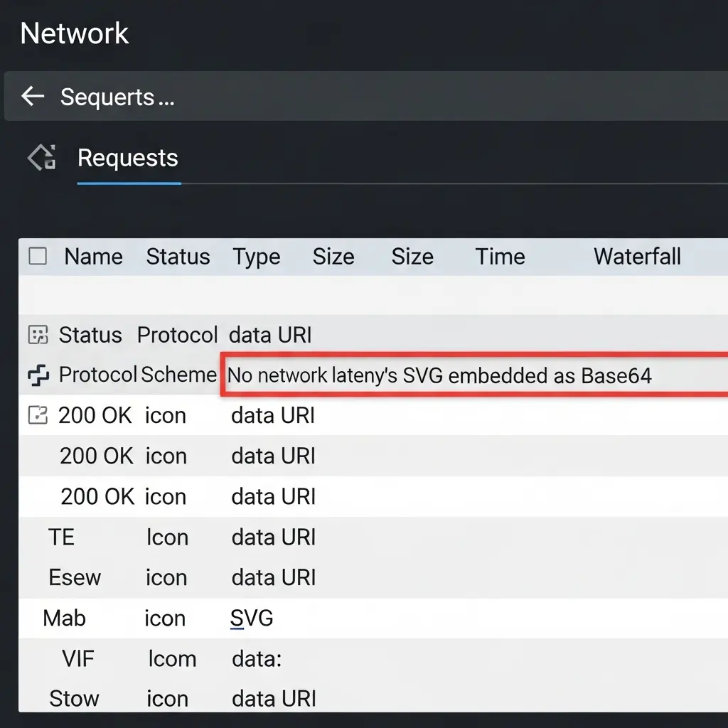The width and height of the screenshot is (728, 728).
Task: Select the puzzle-piece icon beside Protocol Scheme
Action: (x=39, y=374)
